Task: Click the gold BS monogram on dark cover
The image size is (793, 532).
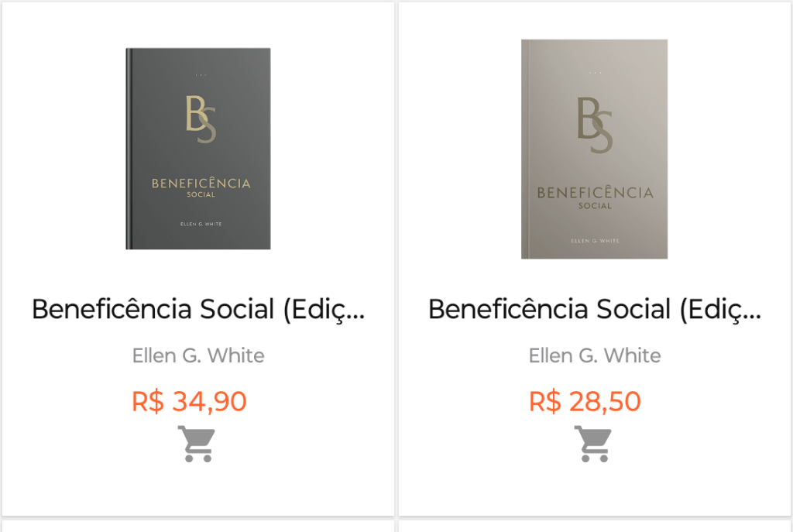Action: pos(201,118)
